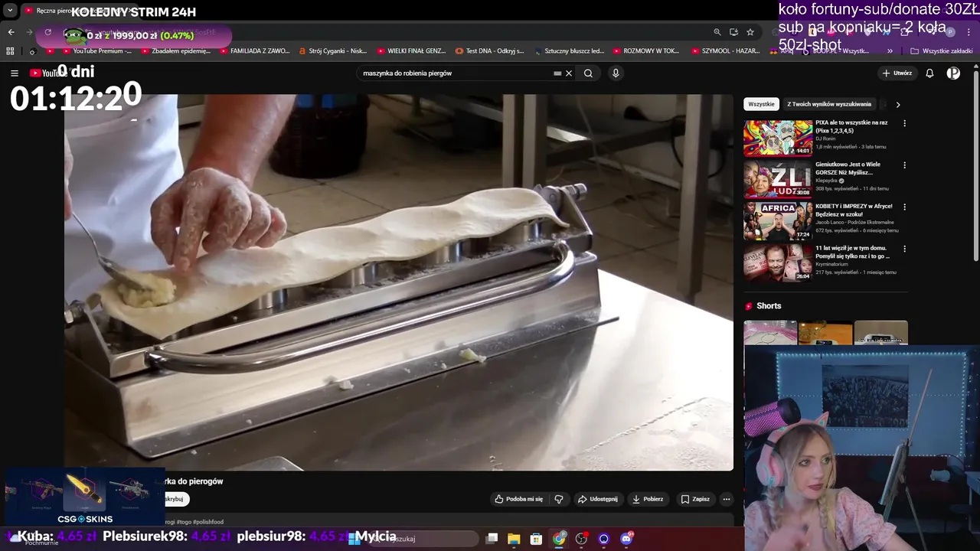Click the YouTube search magnifier button
The image size is (980, 551).
pyautogui.click(x=588, y=73)
